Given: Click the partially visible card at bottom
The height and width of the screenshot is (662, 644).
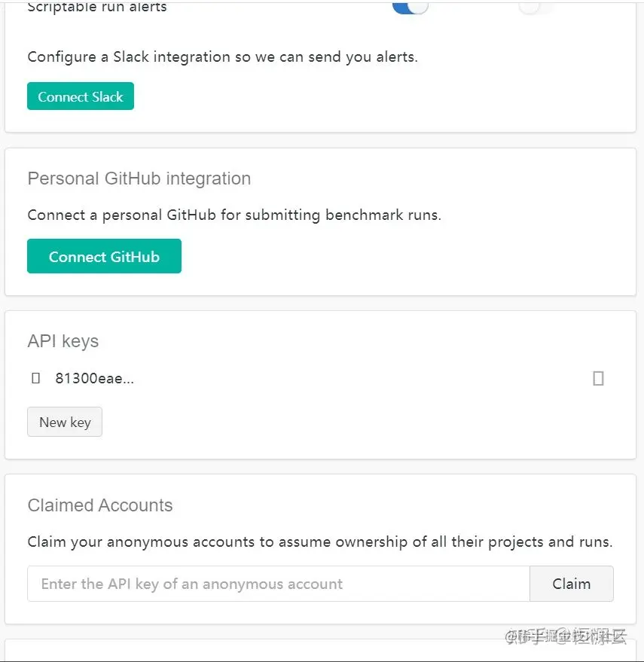Looking at the screenshot, I should pyautogui.click(x=320, y=651).
